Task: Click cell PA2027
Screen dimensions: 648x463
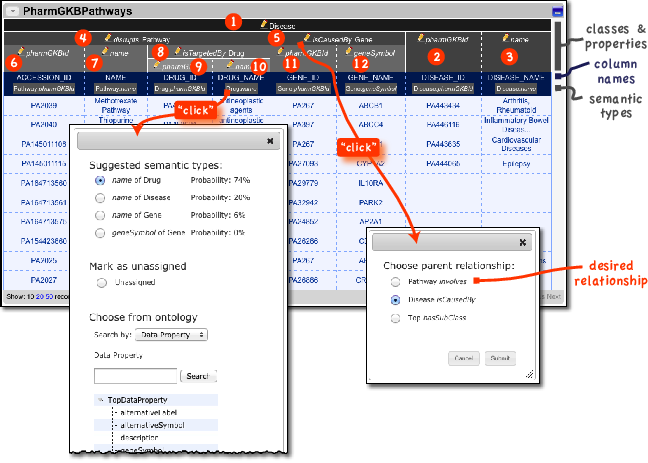Action: coord(44,280)
